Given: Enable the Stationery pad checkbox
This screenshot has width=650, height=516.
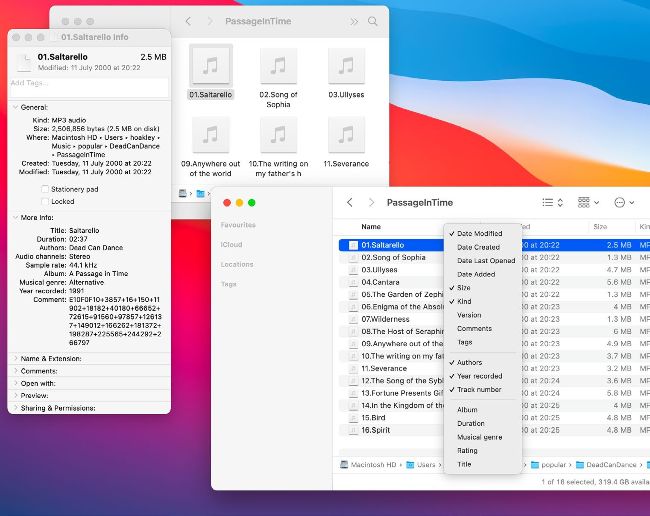Looking at the screenshot, I should tap(45, 188).
